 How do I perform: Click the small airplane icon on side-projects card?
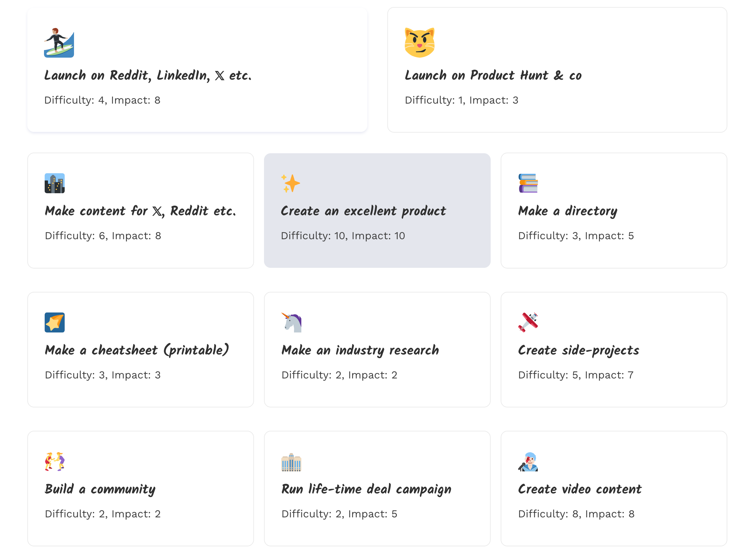coord(529,322)
